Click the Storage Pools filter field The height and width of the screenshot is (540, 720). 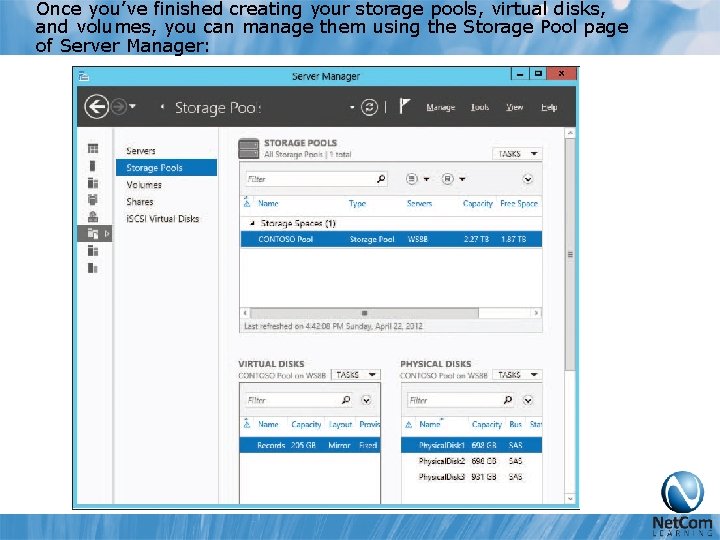[x=310, y=179]
